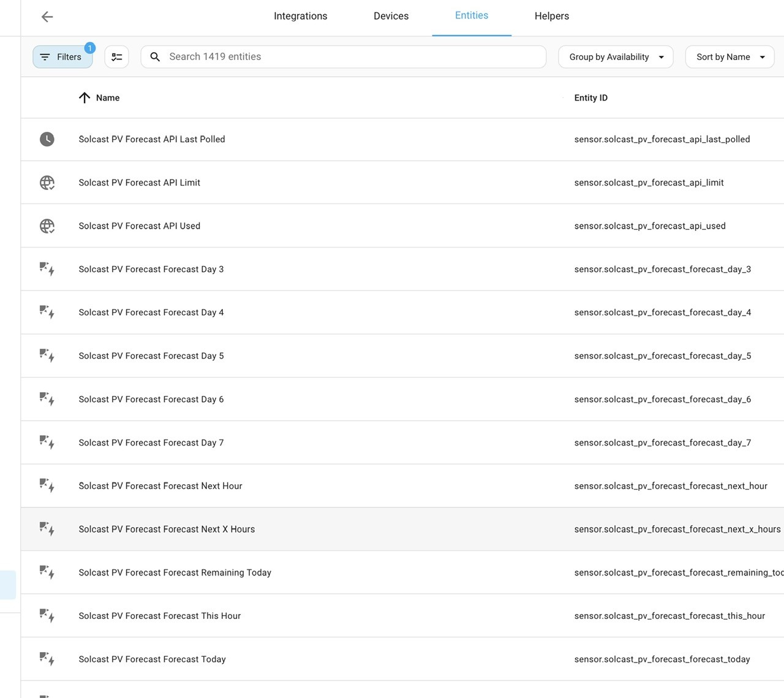Open the Group by Availability dropdown
This screenshot has width=784, height=698.
[616, 57]
